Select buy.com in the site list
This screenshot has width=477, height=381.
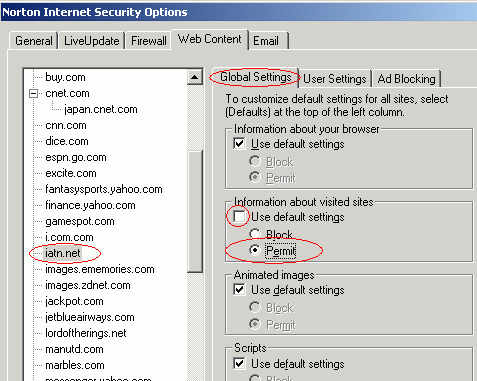tap(65, 77)
